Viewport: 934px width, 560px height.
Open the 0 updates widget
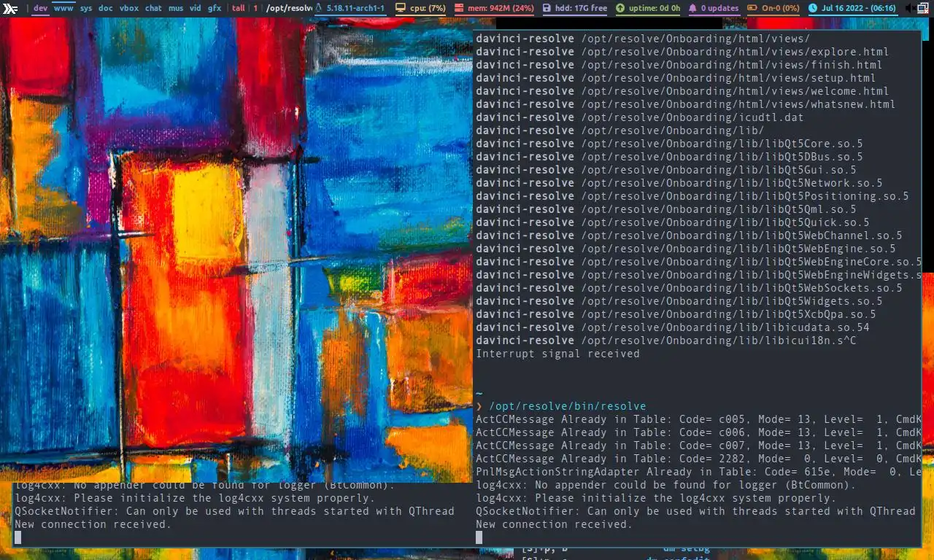click(720, 9)
